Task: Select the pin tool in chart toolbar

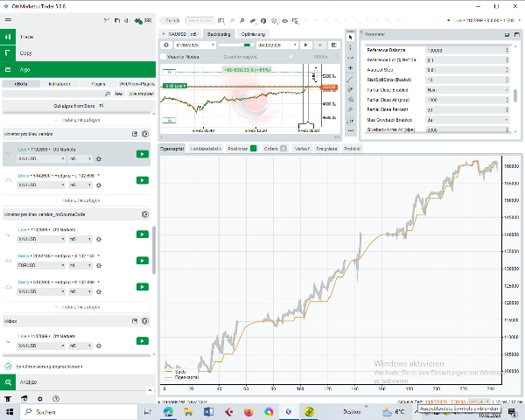Action: (x=351, y=109)
